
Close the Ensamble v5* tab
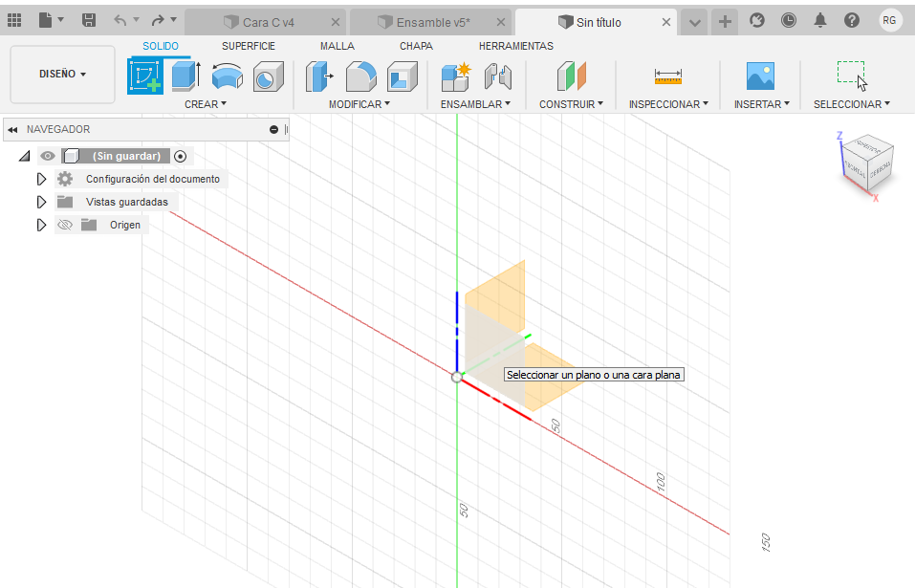pos(501,22)
